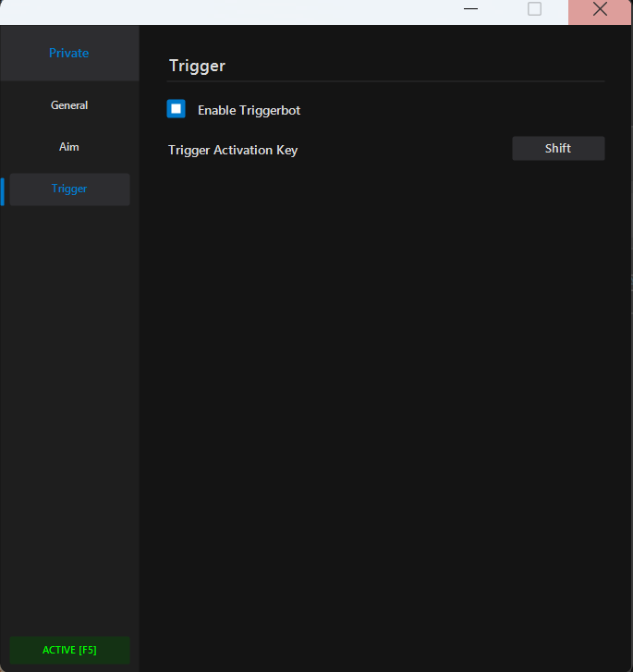Close the window with the X icon
The height and width of the screenshot is (672, 633).
(600, 10)
